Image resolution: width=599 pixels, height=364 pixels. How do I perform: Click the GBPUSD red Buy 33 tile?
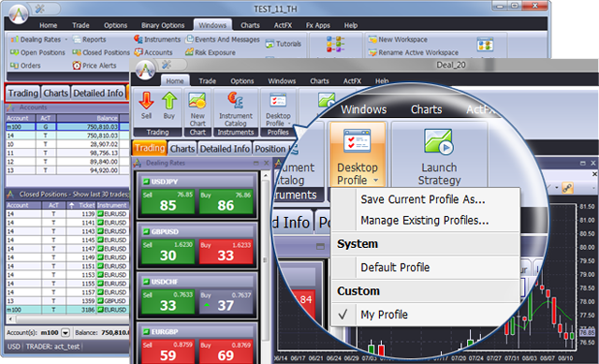pyautogui.click(x=226, y=252)
